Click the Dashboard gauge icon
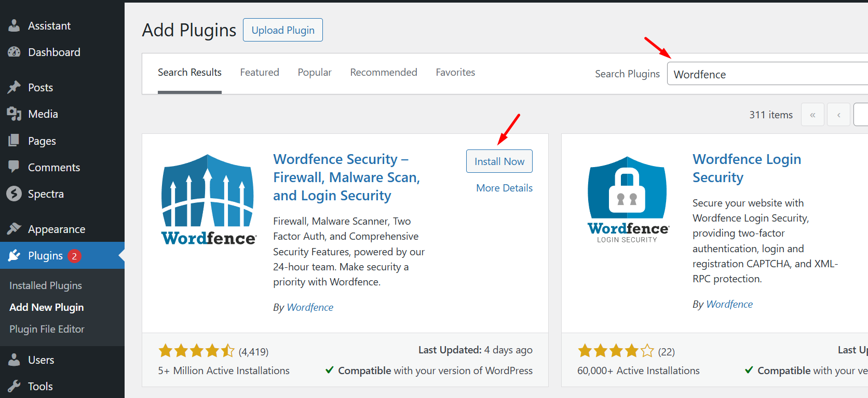Viewport: 868px width, 398px height. 15,52
